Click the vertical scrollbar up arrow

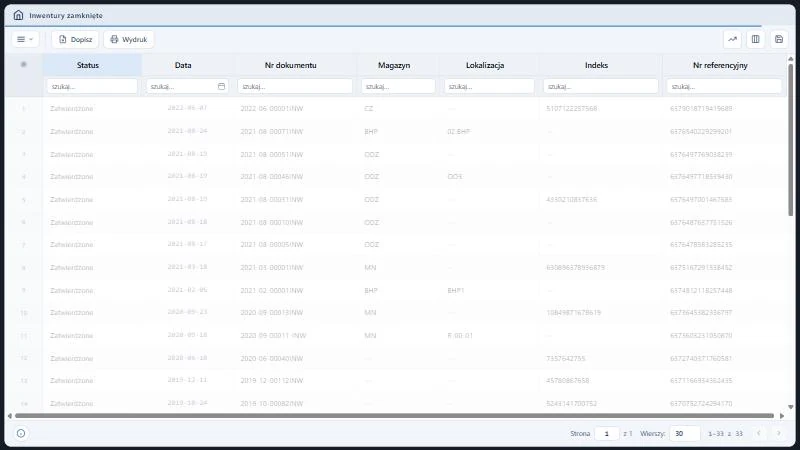[x=791, y=59]
